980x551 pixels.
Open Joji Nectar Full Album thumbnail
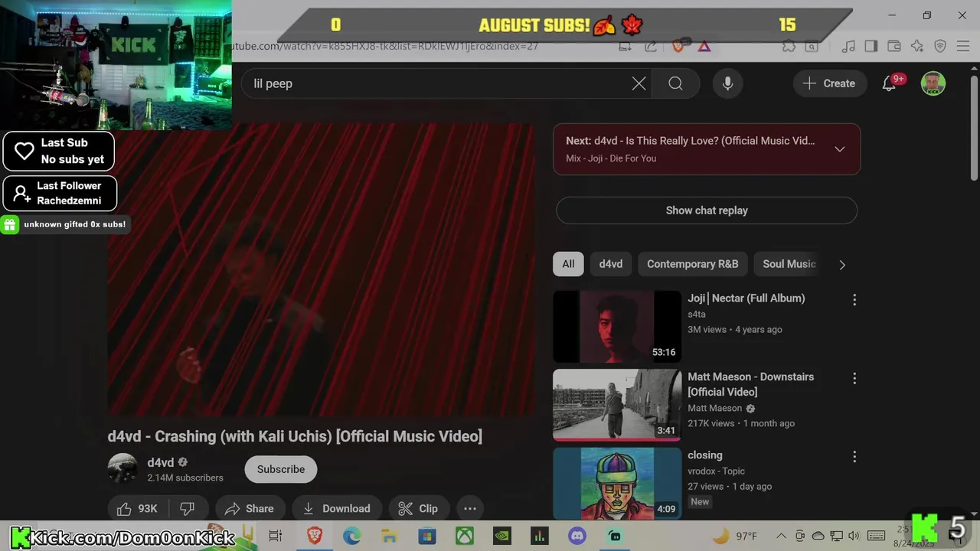[617, 326]
